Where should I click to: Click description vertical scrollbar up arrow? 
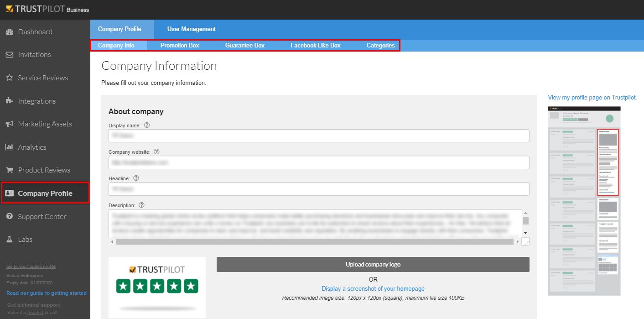(x=525, y=213)
